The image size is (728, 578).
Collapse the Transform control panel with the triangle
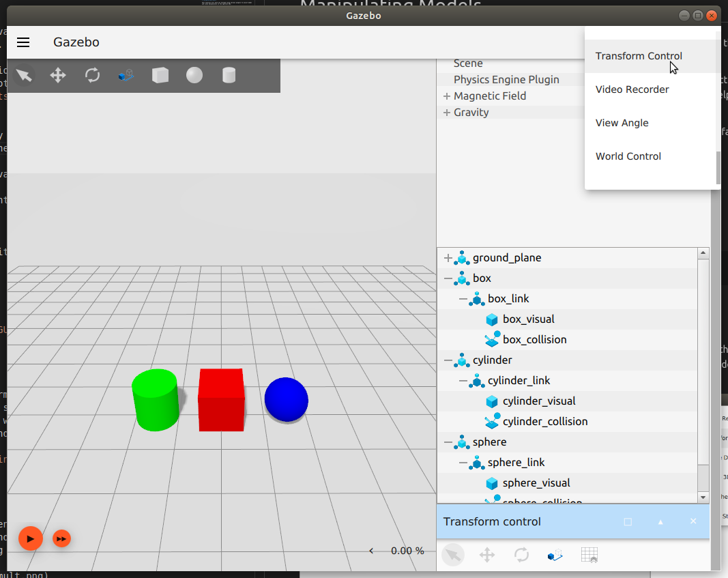tap(660, 522)
